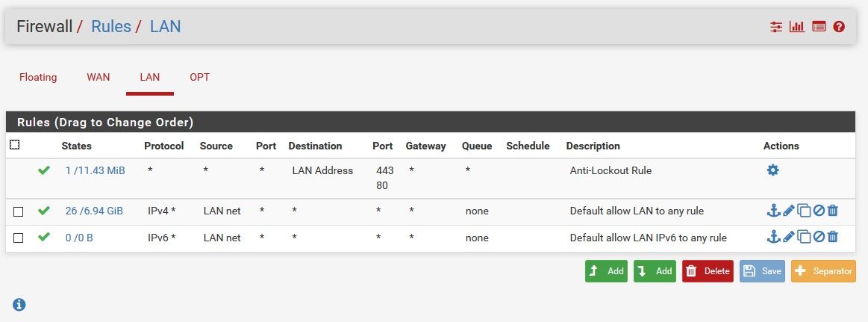Click anchor icon for IPv4 LAN rule
This screenshot has height=322, width=868.
(772, 210)
